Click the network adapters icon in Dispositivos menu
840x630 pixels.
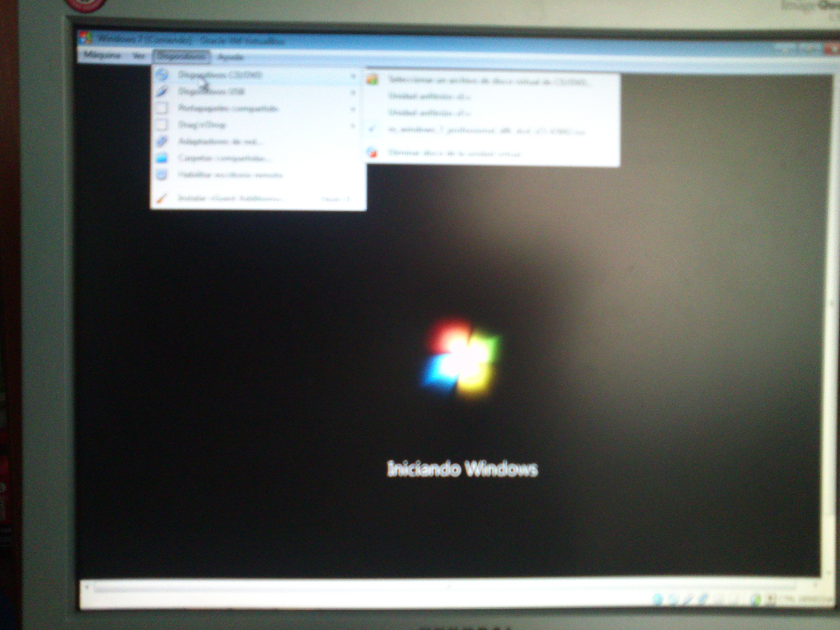(x=162, y=142)
